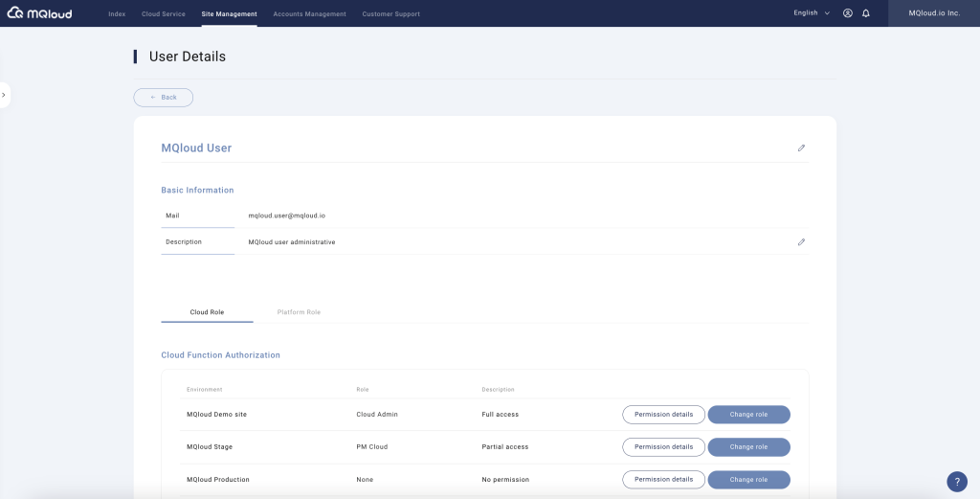Edit the Description field pencil icon
Image resolution: width=980 pixels, height=499 pixels.
pyautogui.click(x=801, y=242)
